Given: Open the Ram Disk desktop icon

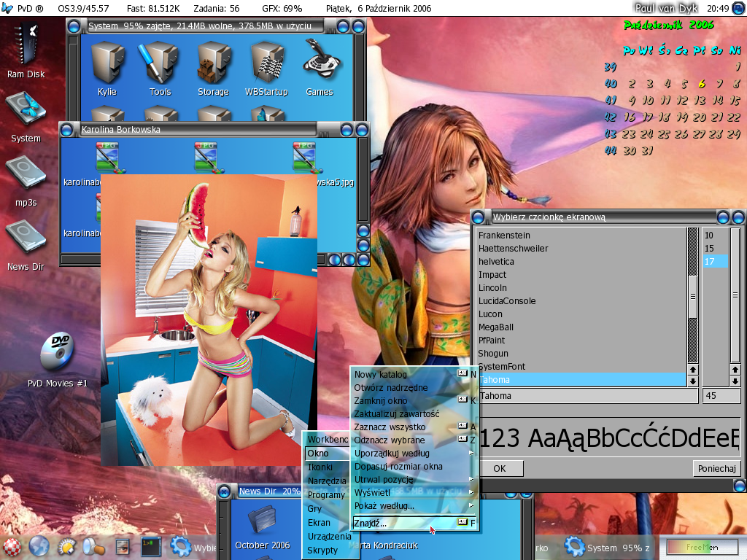Looking at the screenshot, I should click(26, 45).
